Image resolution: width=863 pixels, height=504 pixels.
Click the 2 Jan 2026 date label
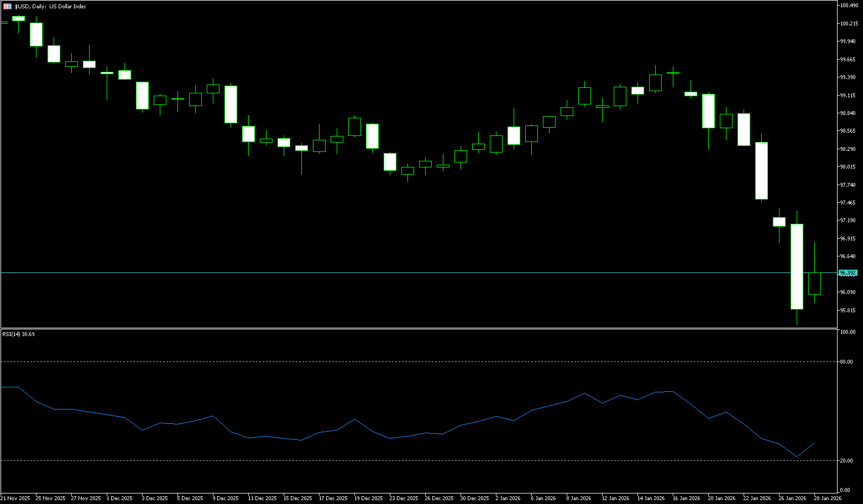(507, 498)
